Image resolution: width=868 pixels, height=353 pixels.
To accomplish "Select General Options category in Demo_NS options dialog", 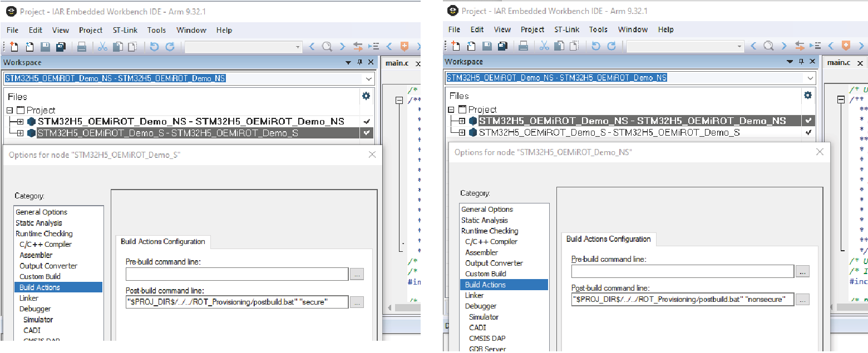I will [x=487, y=210].
